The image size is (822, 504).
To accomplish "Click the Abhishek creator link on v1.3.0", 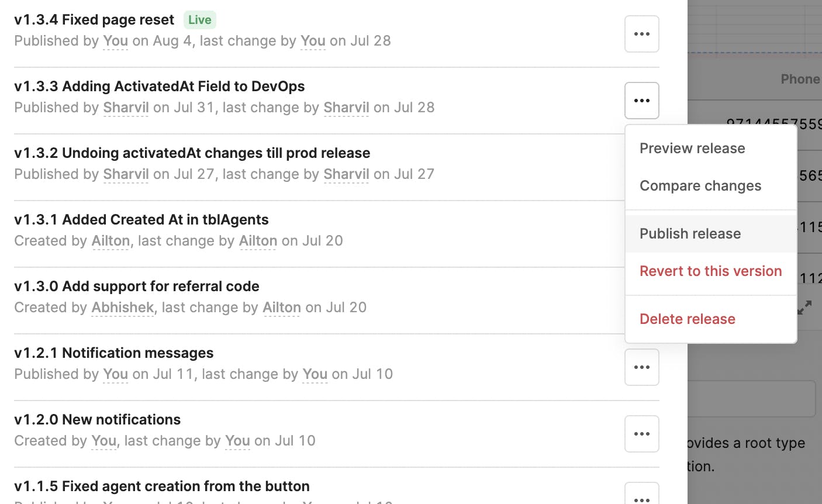I will click(x=123, y=308).
